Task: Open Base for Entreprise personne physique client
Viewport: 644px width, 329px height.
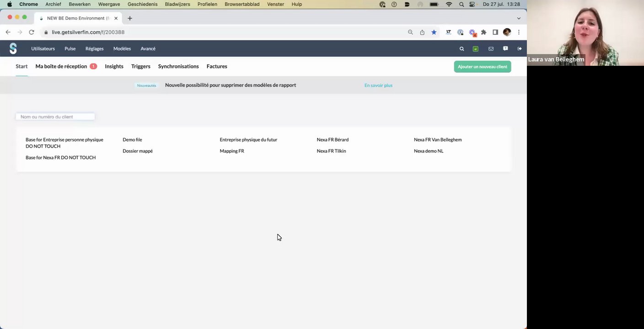Action: click(64, 143)
